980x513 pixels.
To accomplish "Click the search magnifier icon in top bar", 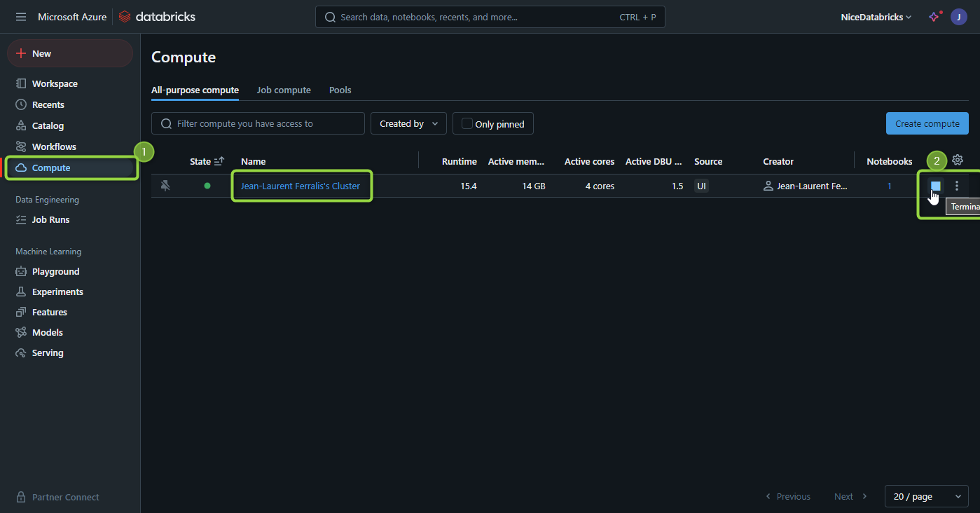I will click(329, 17).
